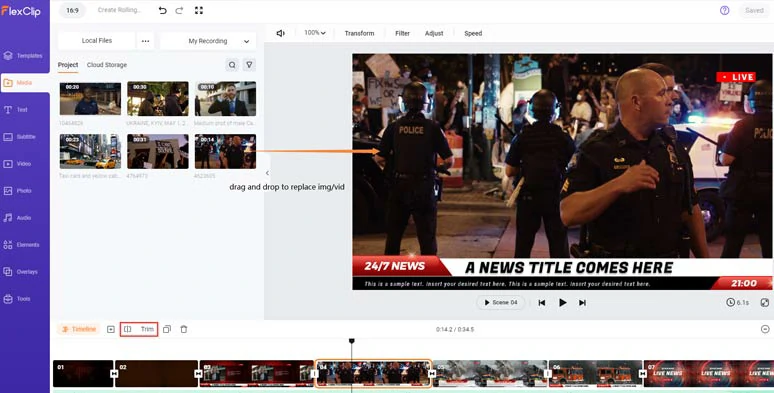Click the duplicate scene icon
Screen dimensions: 774x393
point(167,329)
